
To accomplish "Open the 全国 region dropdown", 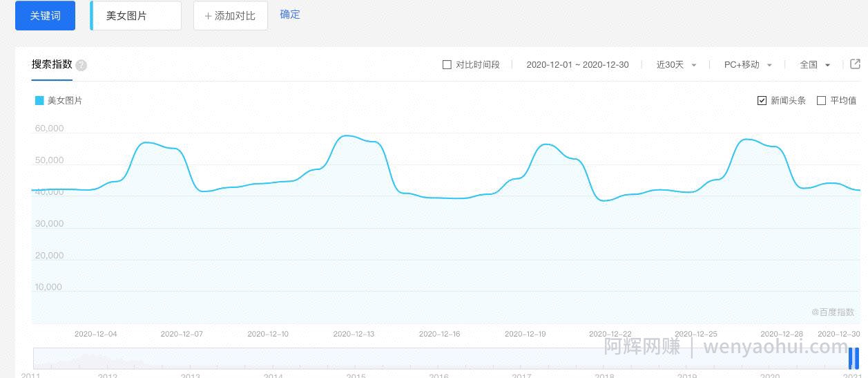I will point(815,65).
